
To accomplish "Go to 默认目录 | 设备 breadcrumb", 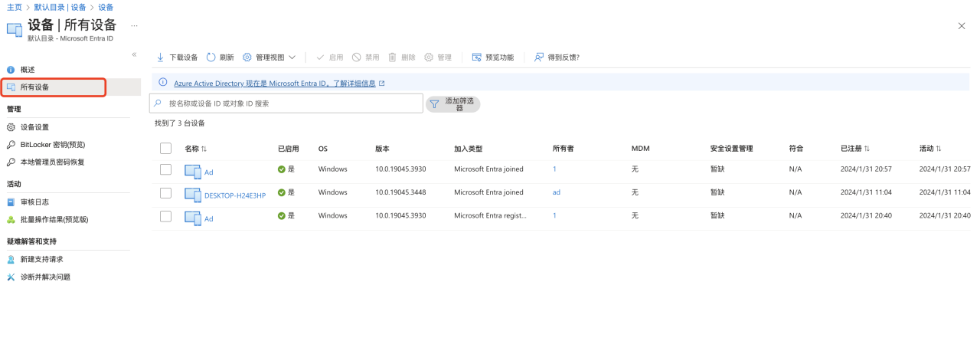I will point(61,7).
